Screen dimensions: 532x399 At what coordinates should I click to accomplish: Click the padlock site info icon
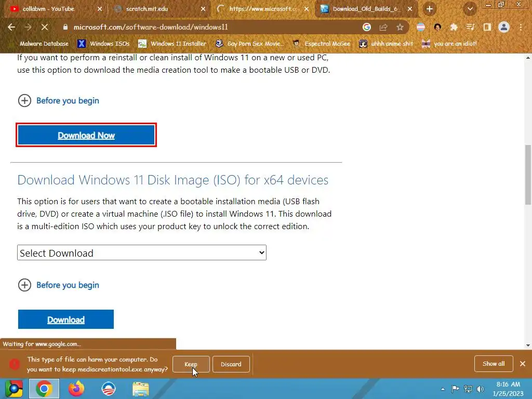coord(65,27)
